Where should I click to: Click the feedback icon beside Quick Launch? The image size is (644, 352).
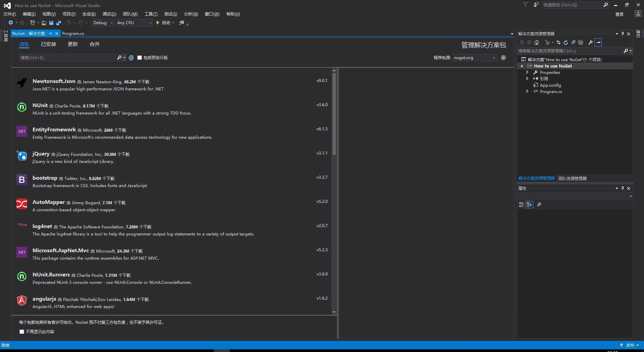coord(536,4)
